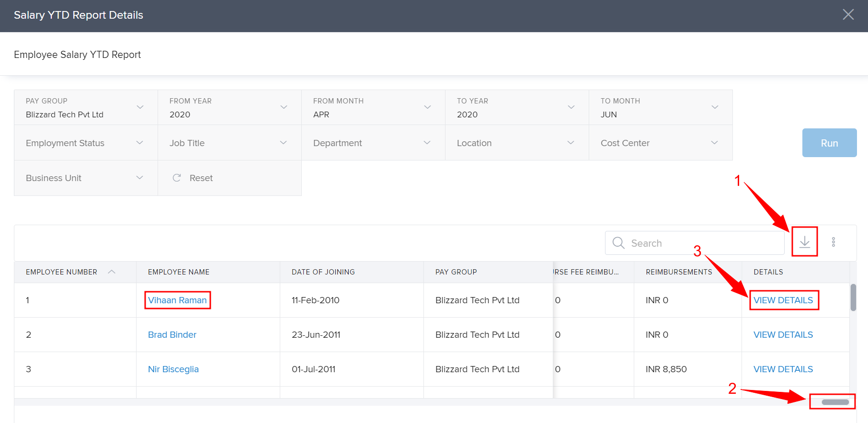This screenshot has width=868, height=423.
Task: Open the From Month dropdown
Action: point(373,107)
